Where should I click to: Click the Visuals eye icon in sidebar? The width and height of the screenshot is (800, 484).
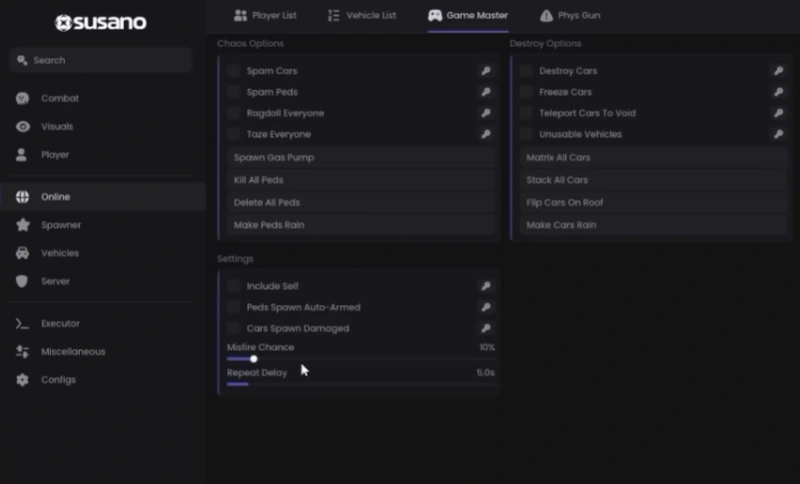coord(22,126)
